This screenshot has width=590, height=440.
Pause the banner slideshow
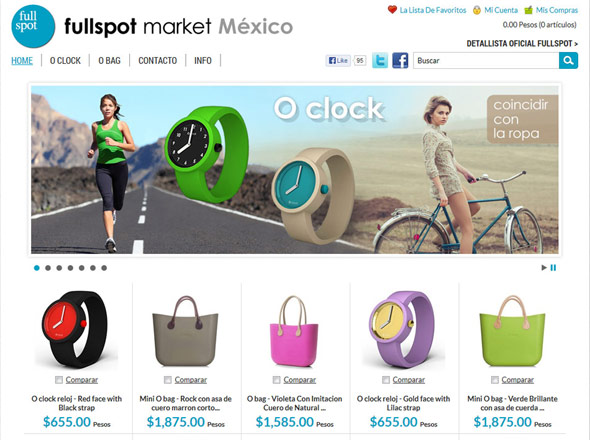553,268
